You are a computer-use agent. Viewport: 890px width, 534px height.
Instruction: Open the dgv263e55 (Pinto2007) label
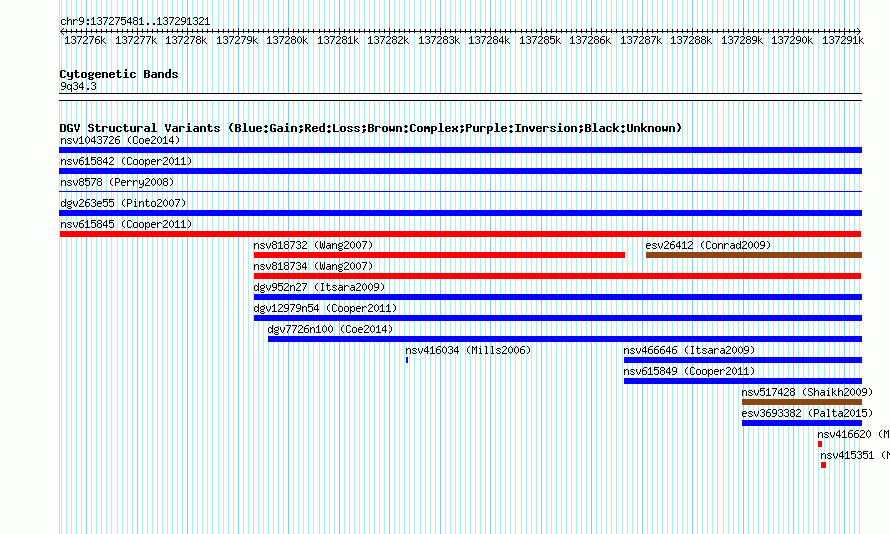point(123,203)
